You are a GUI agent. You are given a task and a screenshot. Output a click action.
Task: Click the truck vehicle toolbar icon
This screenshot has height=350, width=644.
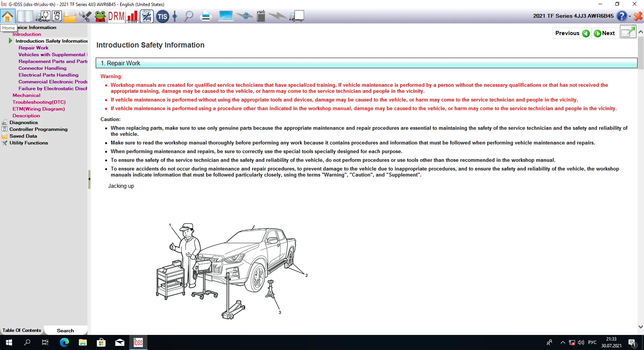(297, 16)
